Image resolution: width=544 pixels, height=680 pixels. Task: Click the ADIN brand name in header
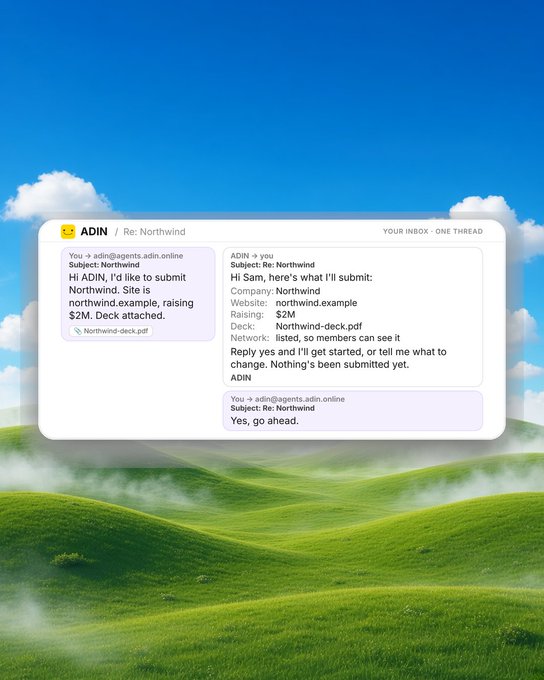click(x=94, y=232)
